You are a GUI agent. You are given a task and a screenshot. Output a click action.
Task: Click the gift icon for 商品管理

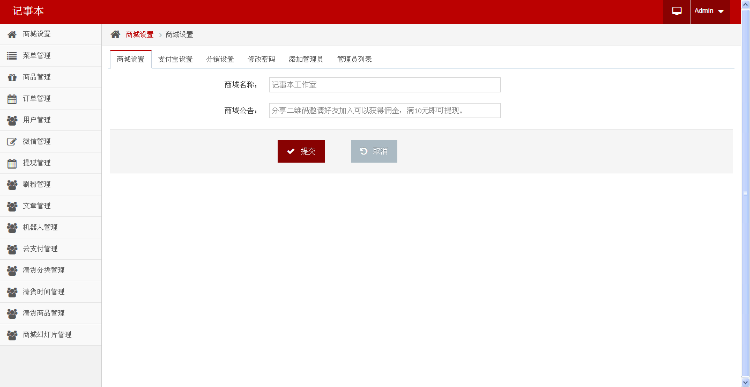(12, 77)
